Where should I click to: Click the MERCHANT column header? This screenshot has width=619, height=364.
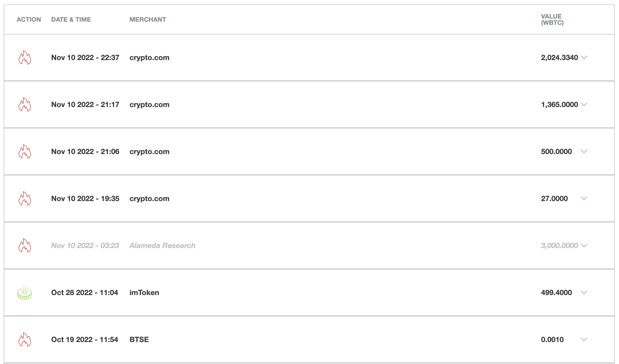click(x=148, y=20)
